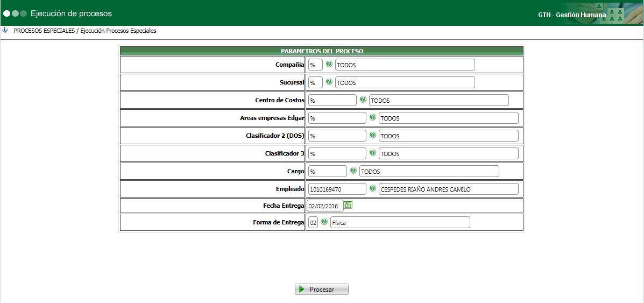
Task: Focus the Areas empresas Edgar code field
Action: click(337, 118)
